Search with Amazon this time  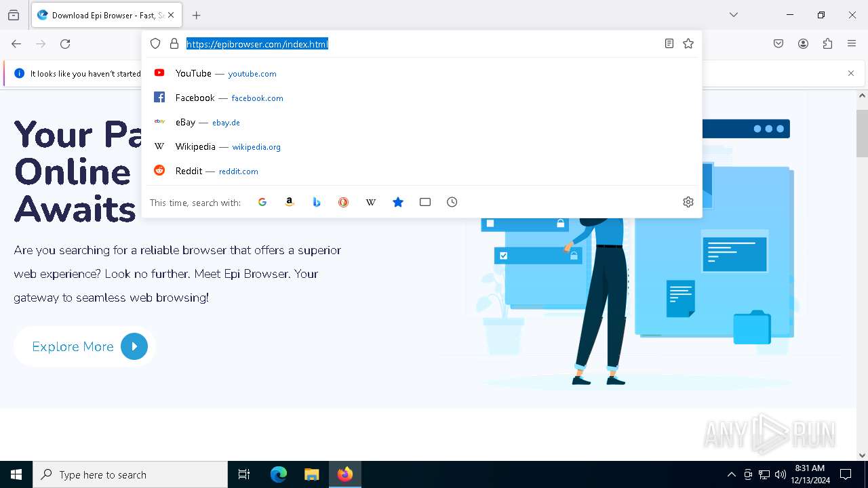pos(290,202)
